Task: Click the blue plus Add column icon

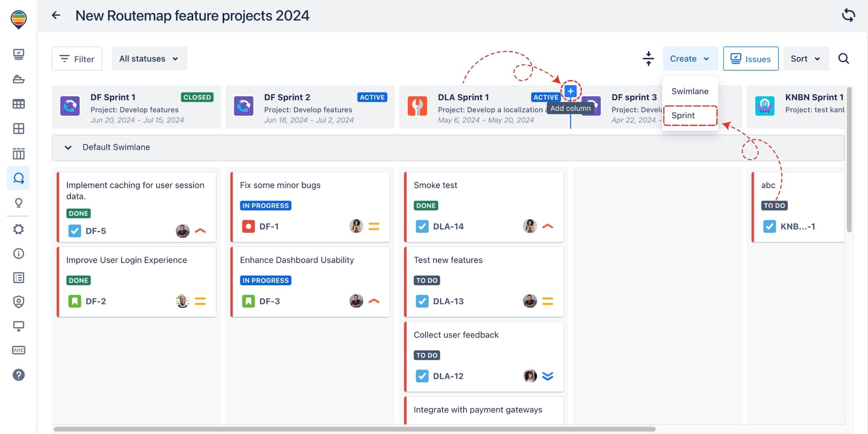Action: (570, 91)
